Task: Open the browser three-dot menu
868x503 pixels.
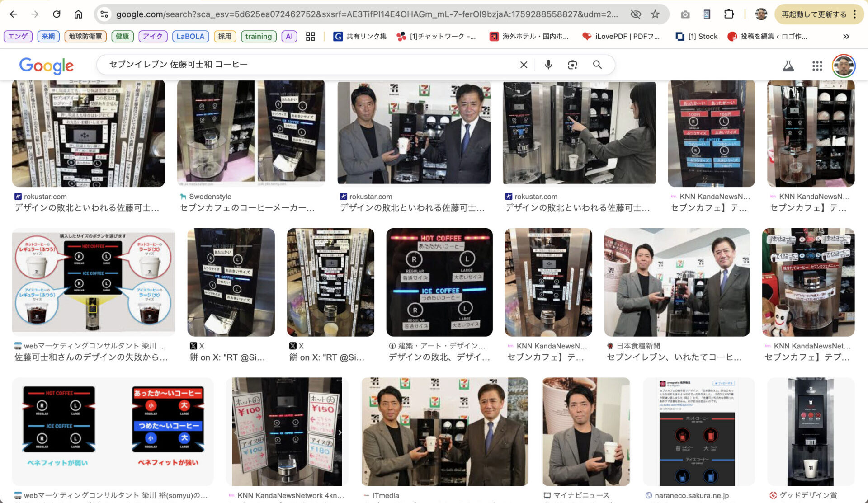Action: pos(854,14)
